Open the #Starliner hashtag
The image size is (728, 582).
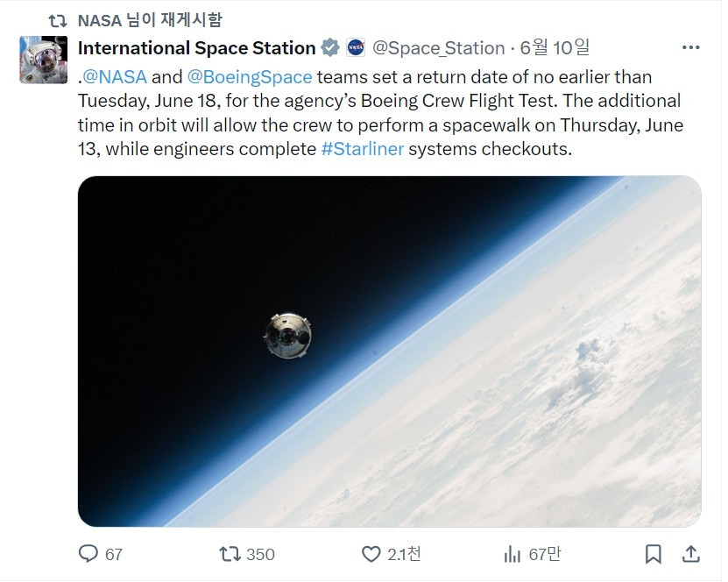(362, 149)
